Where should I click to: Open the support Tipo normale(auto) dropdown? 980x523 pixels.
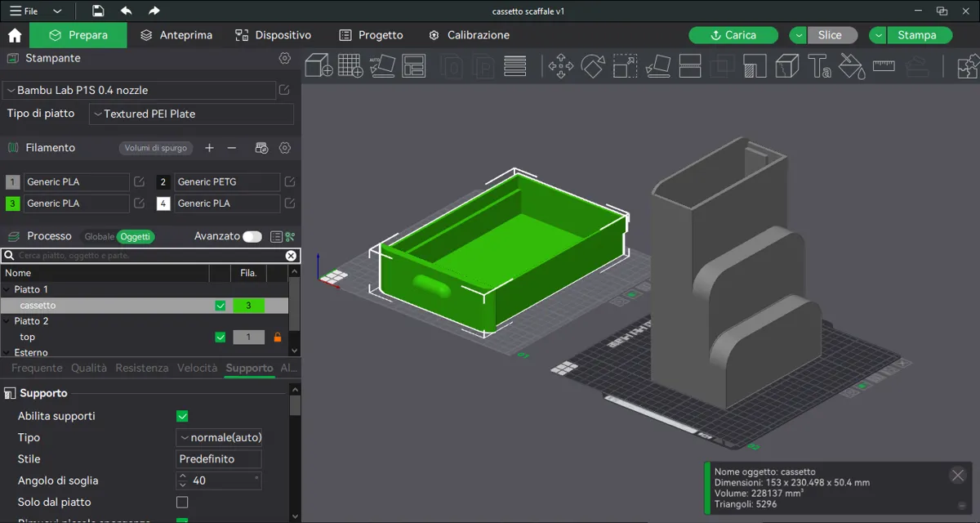point(219,437)
